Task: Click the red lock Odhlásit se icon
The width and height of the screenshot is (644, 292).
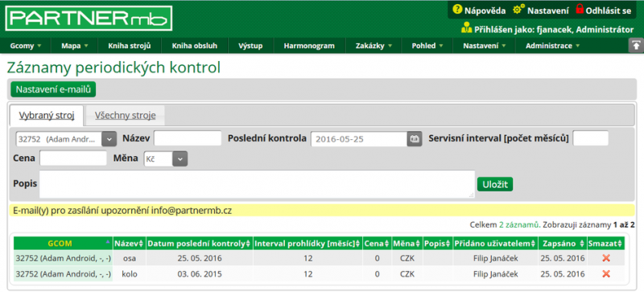Action: click(x=580, y=9)
